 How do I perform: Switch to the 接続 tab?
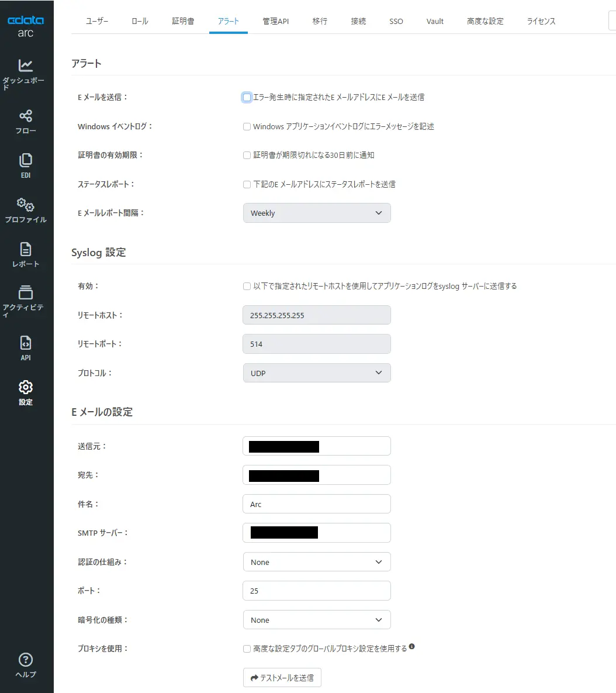pos(358,21)
